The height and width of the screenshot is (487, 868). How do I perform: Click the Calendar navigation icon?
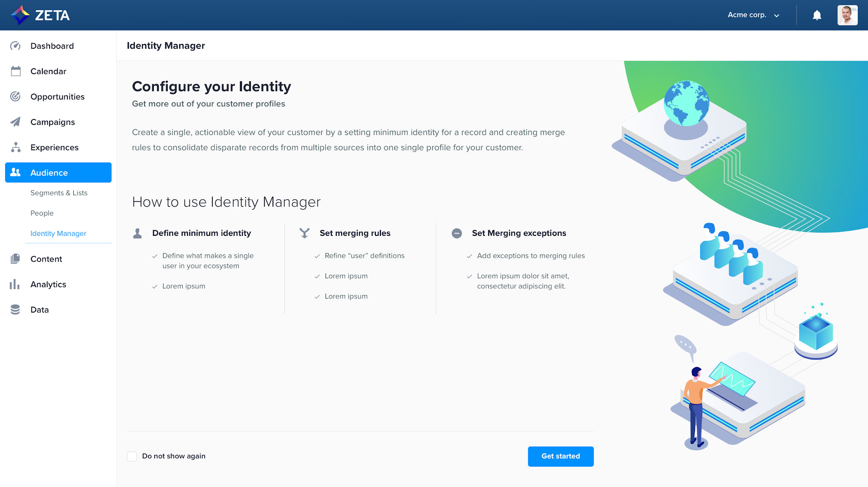tap(16, 71)
